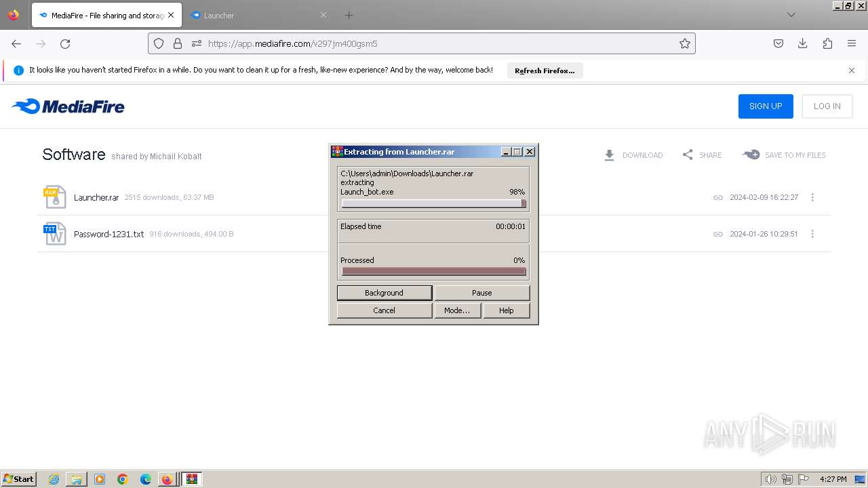The height and width of the screenshot is (488, 868).
Task: Click the Password-1231.txt file icon
Action: 55,234
